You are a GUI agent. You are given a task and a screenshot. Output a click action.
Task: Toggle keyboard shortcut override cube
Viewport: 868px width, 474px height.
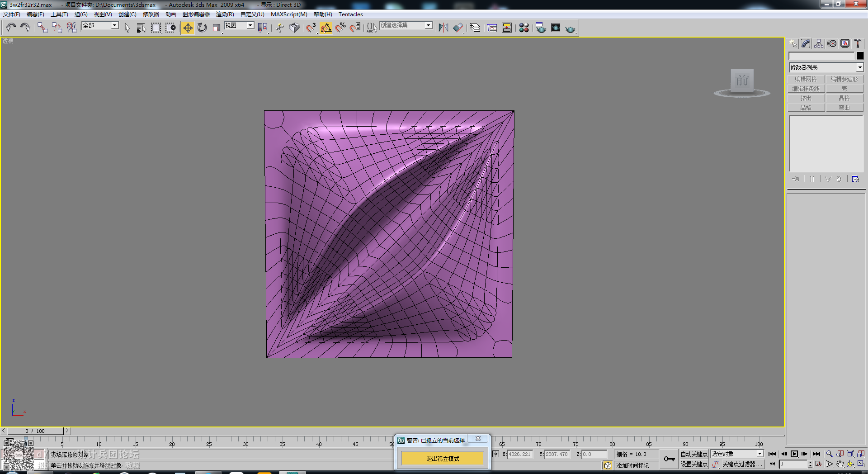(x=294, y=28)
